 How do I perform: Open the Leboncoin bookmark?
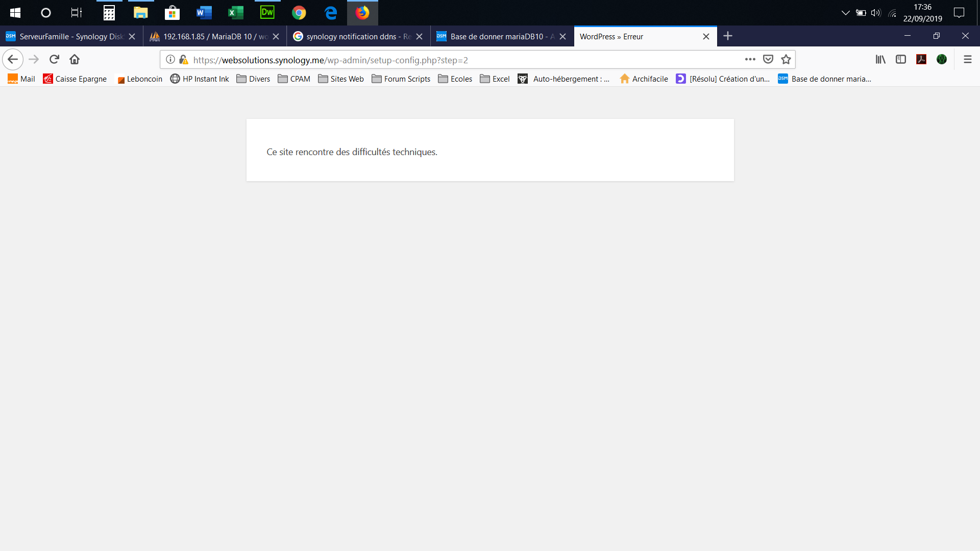pos(139,79)
